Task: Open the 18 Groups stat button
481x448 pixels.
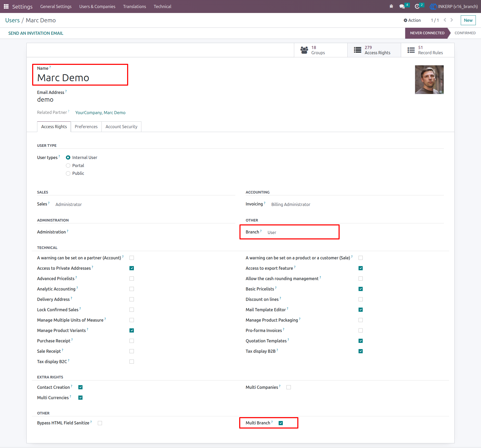Action: click(x=321, y=50)
